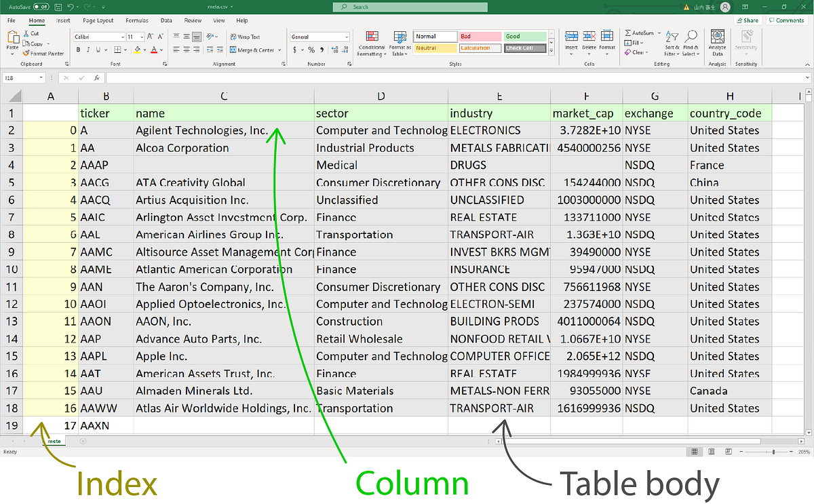This screenshot has height=504, width=814.
Task: Expand the Sort & Filter menu
Action: tap(672, 42)
